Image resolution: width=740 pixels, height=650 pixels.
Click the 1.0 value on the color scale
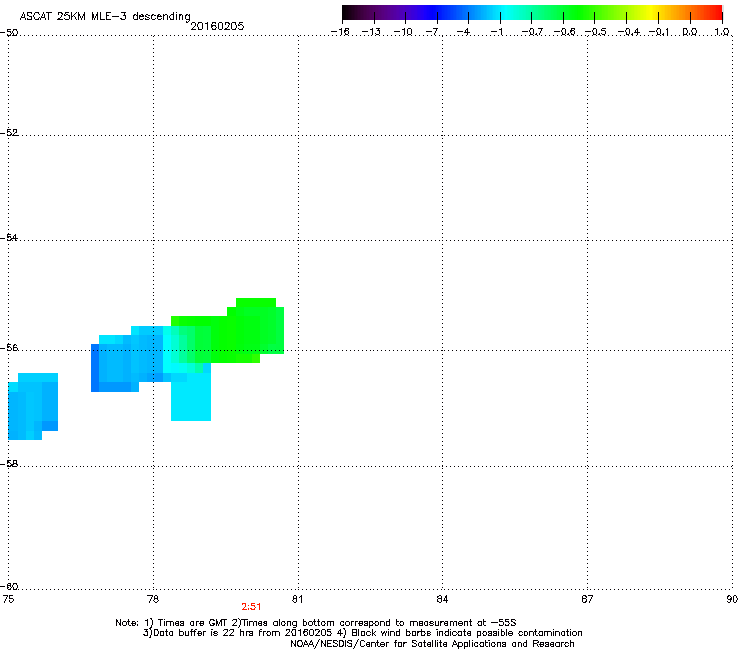(x=722, y=32)
